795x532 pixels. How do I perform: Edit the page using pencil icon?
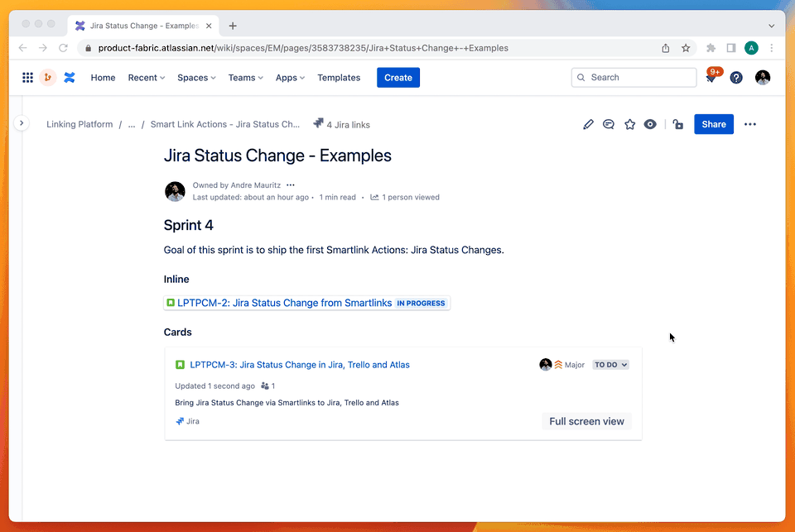588,124
